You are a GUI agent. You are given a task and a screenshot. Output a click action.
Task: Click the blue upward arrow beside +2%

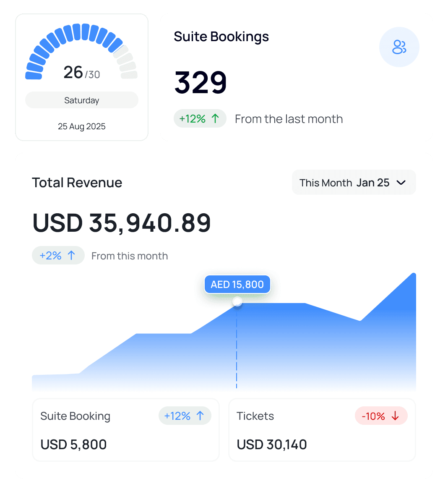coord(70,255)
